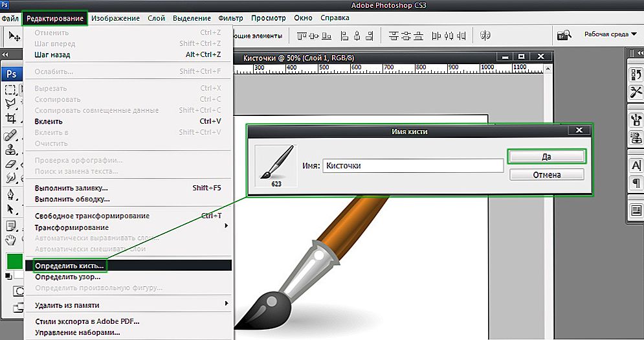Select the Crop tool

pos(10,119)
